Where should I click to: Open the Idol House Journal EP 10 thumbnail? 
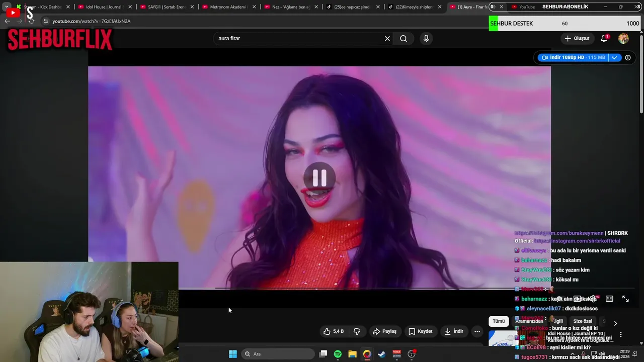516,338
